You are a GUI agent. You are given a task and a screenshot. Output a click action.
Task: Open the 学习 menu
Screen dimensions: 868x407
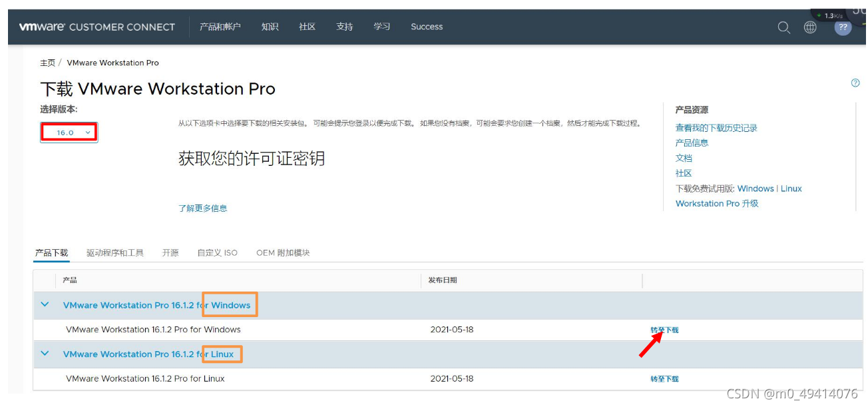(381, 27)
